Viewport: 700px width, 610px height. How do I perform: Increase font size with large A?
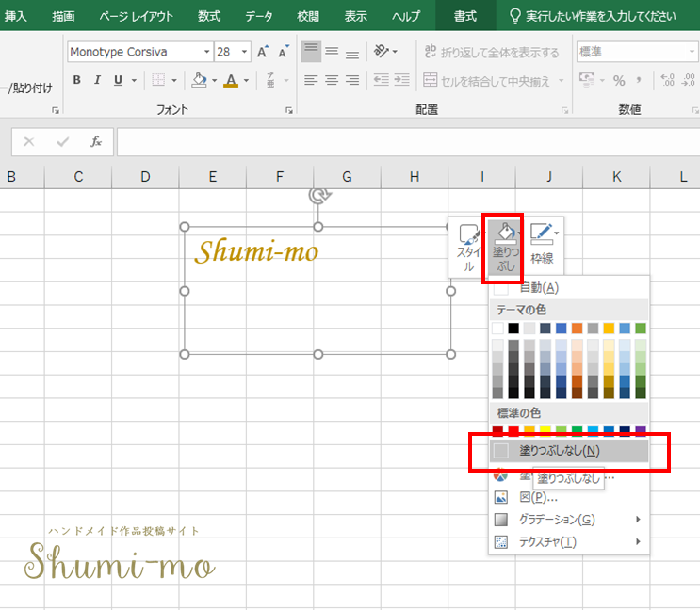pyautogui.click(x=263, y=52)
